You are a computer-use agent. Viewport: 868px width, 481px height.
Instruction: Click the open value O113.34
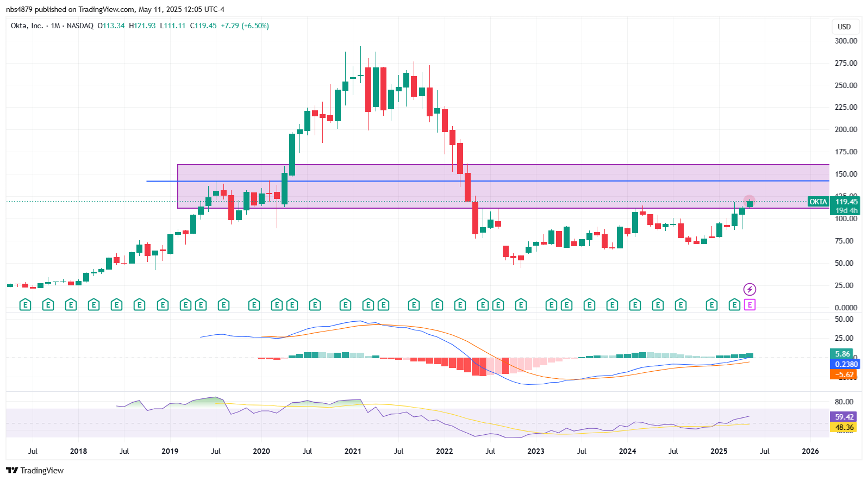pyautogui.click(x=111, y=26)
